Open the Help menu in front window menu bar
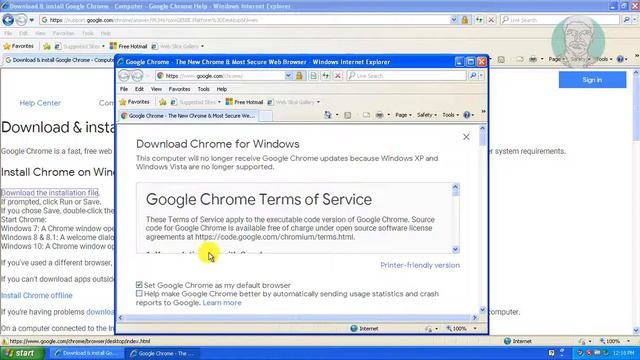This screenshot has width=640, height=360. [x=222, y=89]
